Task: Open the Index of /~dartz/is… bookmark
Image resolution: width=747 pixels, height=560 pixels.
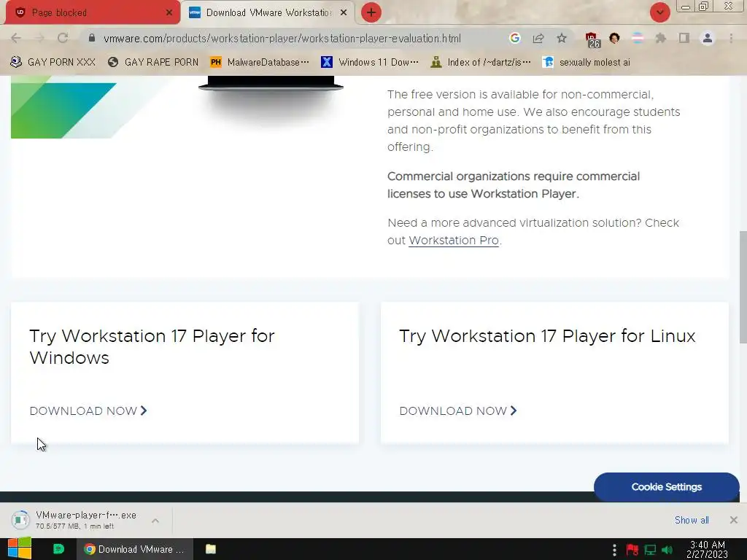Action: [x=480, y=62]
